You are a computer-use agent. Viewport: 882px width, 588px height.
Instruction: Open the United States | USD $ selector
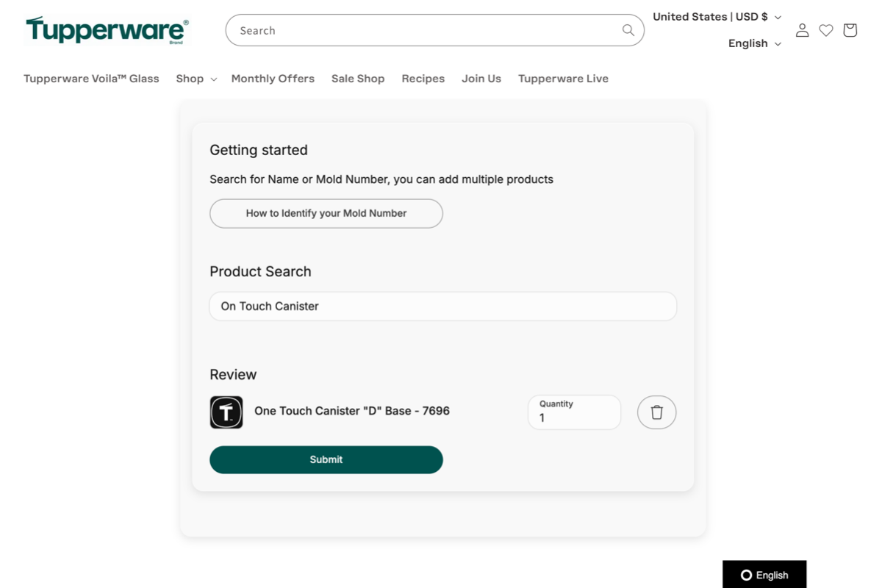point(717,17)
